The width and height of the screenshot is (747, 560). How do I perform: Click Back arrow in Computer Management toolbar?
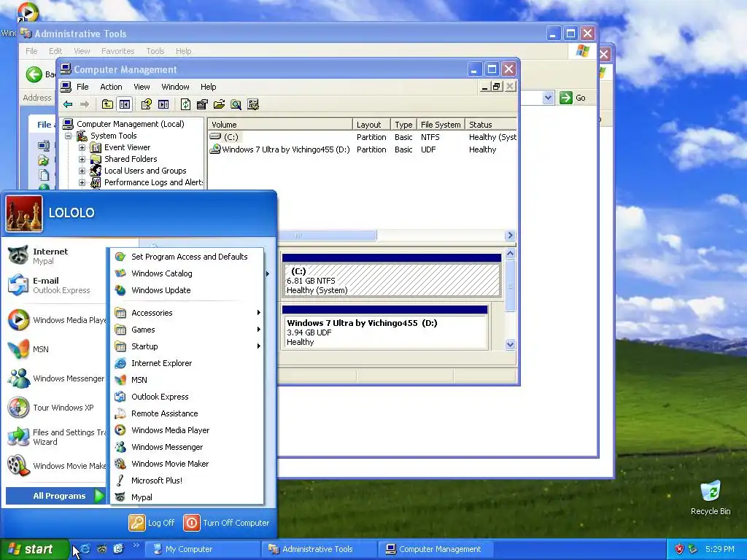coord(68,104)
